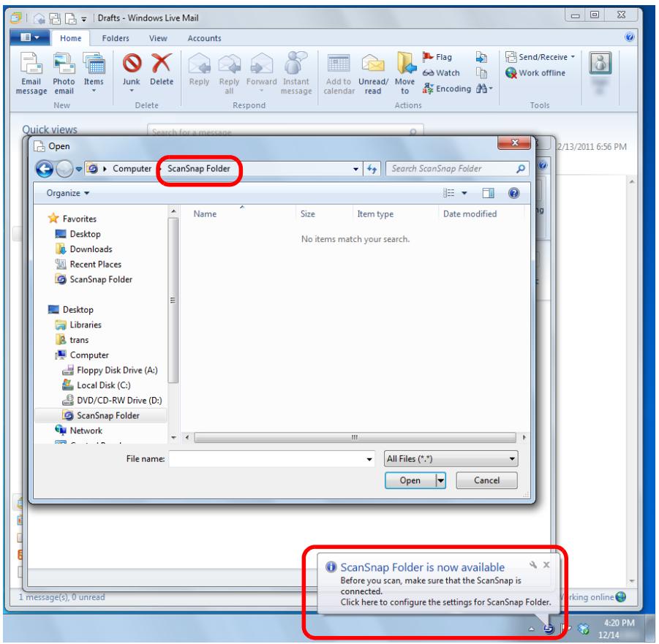
Task: Show hidden system tray icons
Action: pyautogui.click(x=531, y=629)
